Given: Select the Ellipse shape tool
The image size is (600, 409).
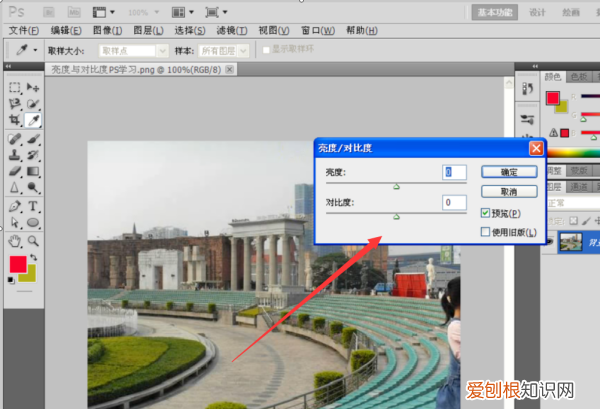Looking at the screenshot, I should coord(33,222).
